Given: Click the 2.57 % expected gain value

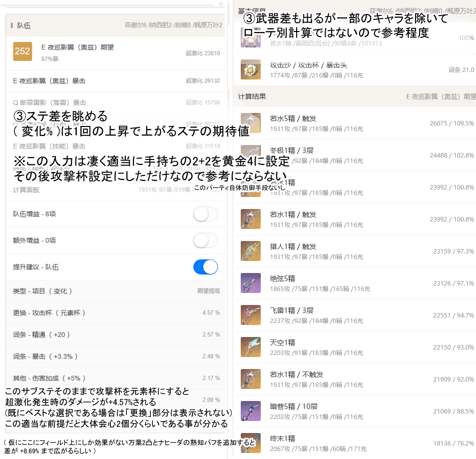Looking at the screenshot, I should coord(211,334).
